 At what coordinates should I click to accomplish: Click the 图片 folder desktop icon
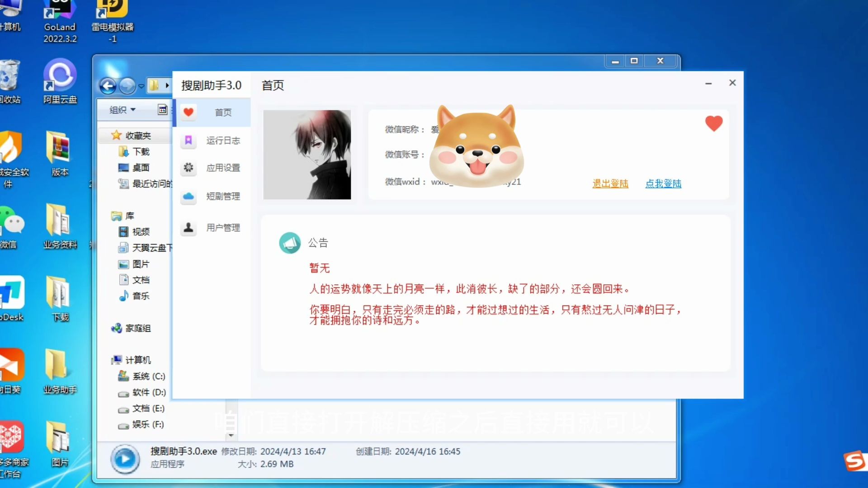(x=60, y=444)
